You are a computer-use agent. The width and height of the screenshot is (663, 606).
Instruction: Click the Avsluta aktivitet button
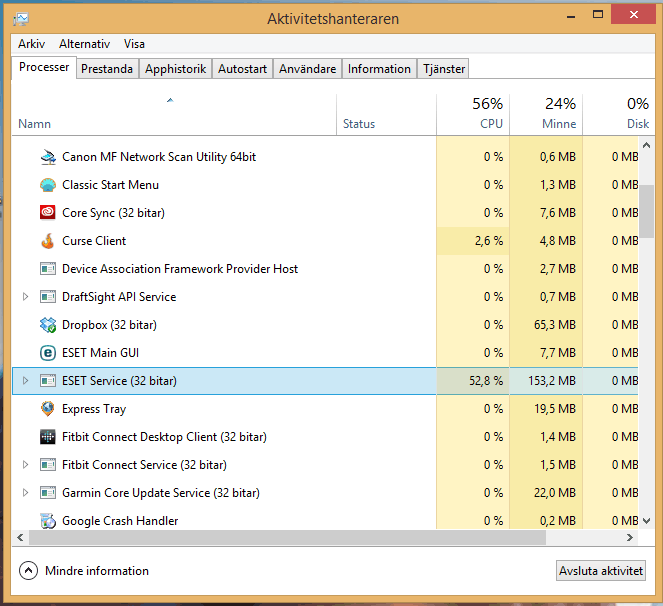click(x=601, y=571)
